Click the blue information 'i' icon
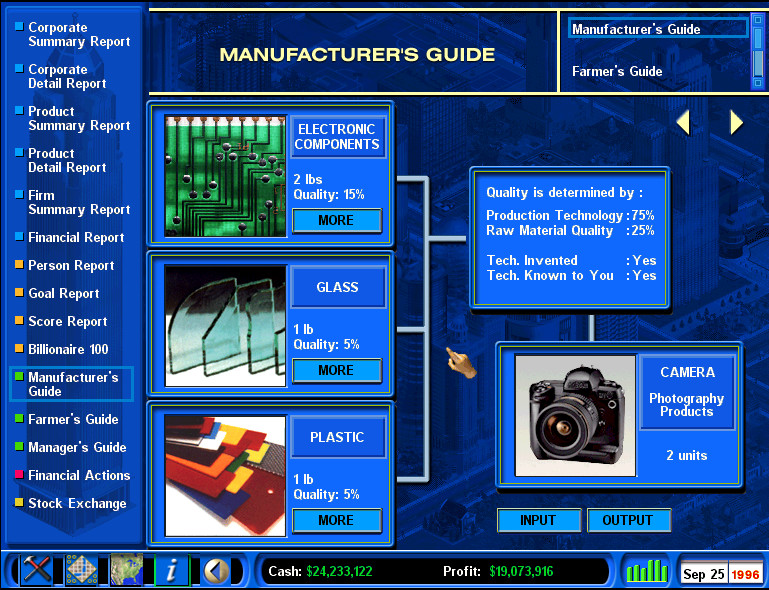Viewport: 769px width, 590px height. 171,570
